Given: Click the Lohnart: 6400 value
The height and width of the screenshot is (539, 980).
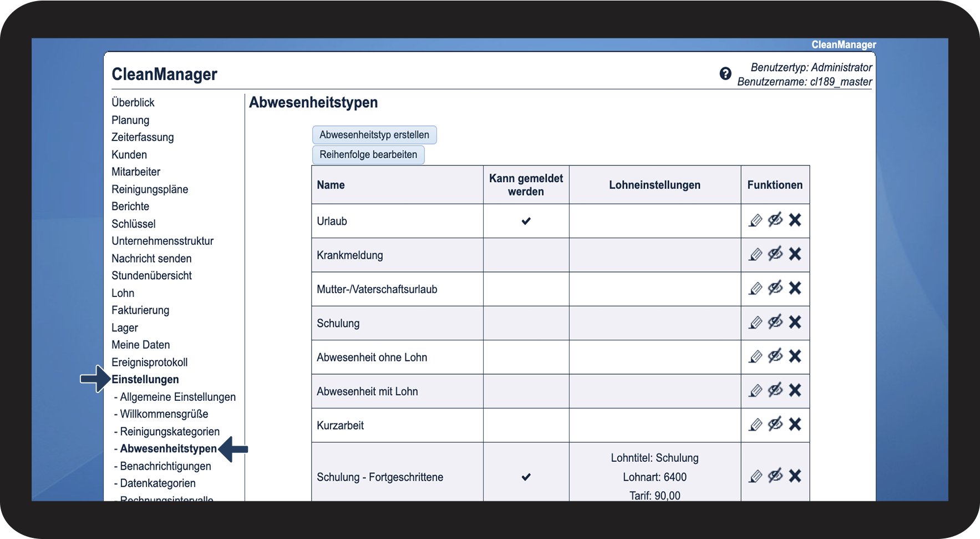Looking at the screenshot, I should [x=654, y=477].
